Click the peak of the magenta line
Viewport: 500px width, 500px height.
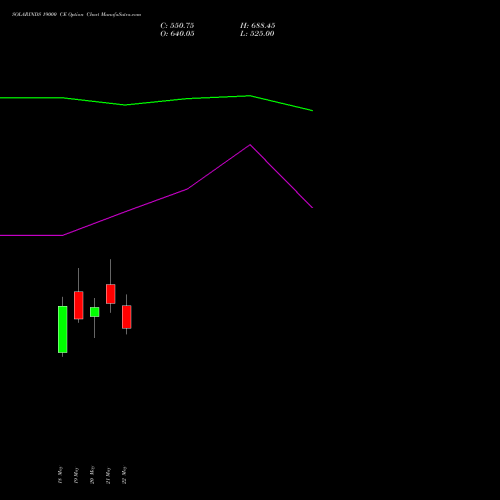click(250, 145)
